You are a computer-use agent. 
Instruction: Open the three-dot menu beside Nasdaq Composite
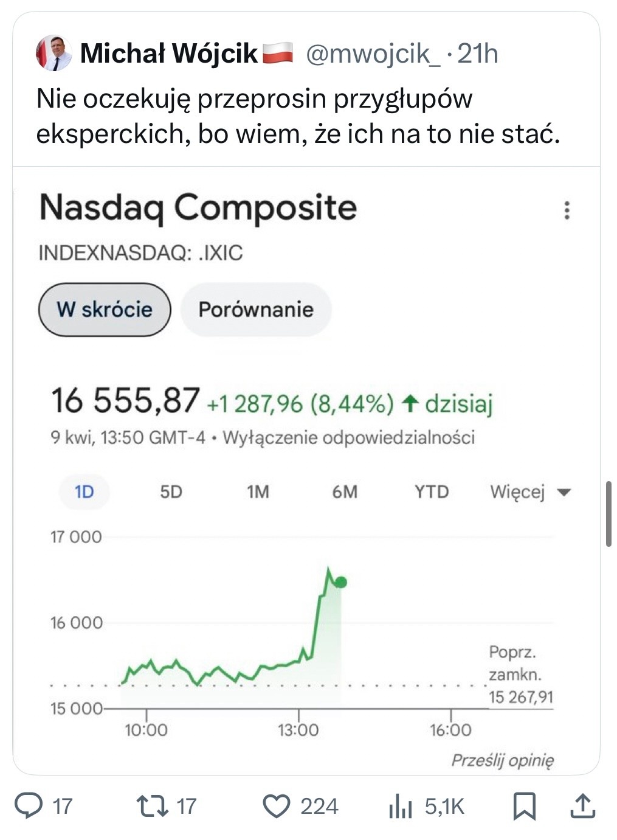tap(567, 210)
